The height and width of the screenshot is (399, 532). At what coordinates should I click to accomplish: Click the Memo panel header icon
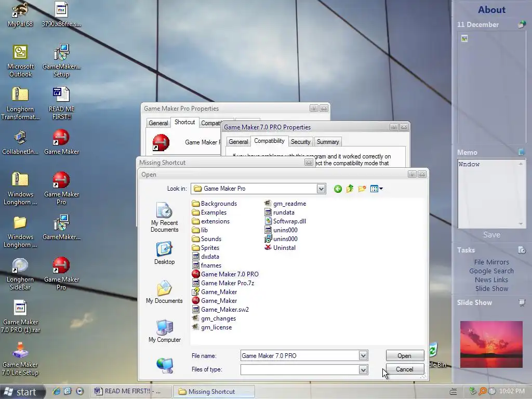[522, 152]
